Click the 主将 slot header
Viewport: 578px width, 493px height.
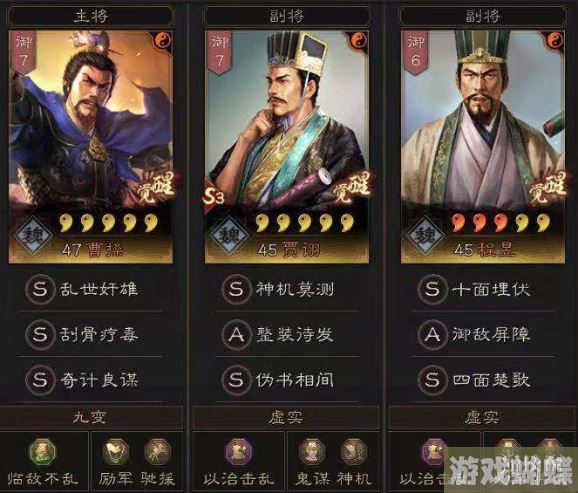91,16
